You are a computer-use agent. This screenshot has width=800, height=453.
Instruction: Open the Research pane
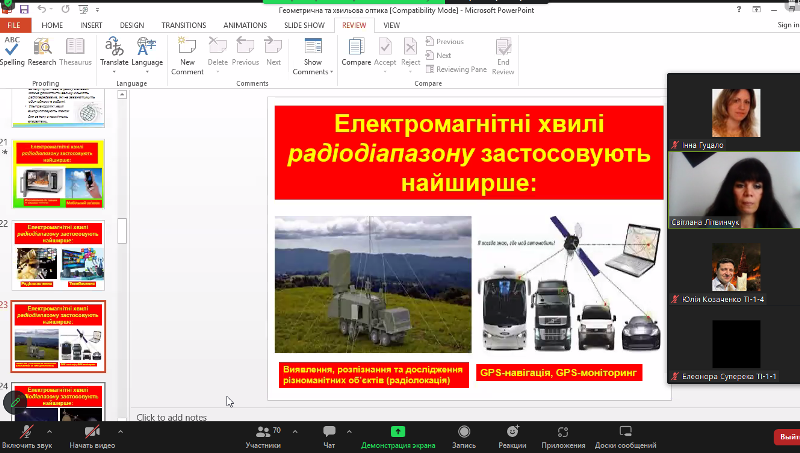coord(42,51)
